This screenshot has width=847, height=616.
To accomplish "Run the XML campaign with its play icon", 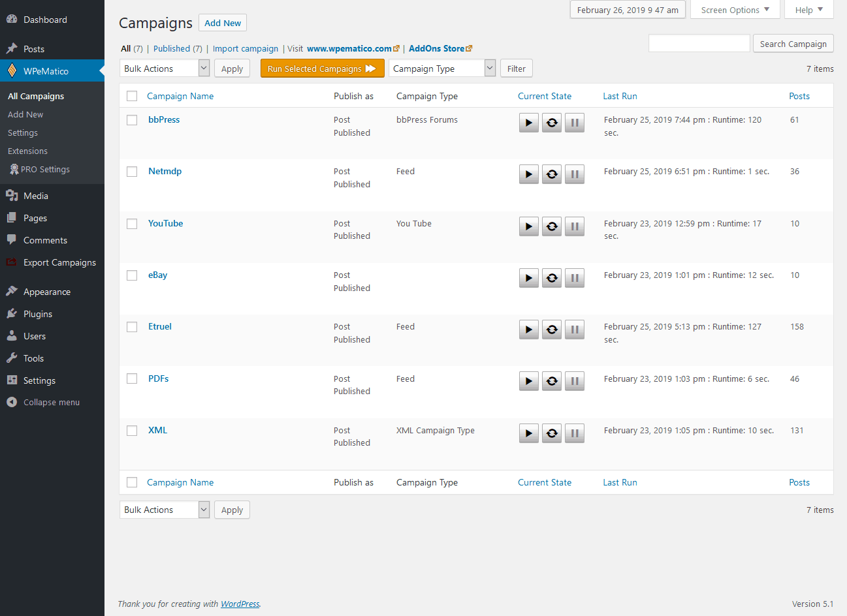I will click(x=528, y=433).
